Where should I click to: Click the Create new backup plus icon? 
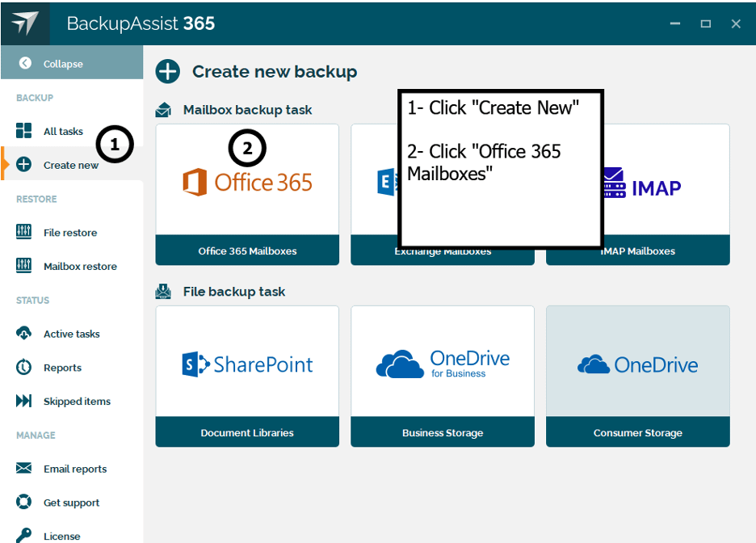click(x=167, y=71)
